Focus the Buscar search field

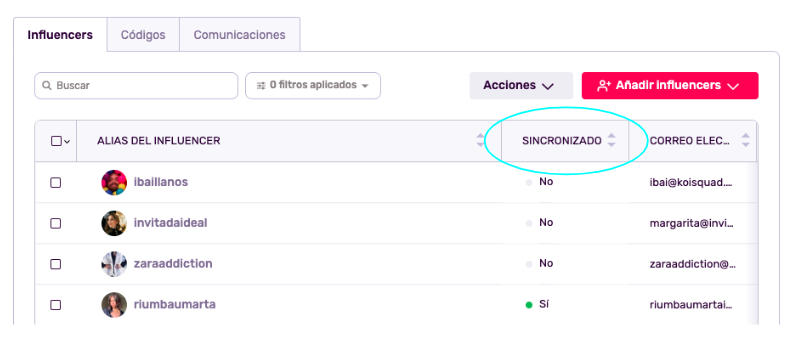[x=136, y=86]
